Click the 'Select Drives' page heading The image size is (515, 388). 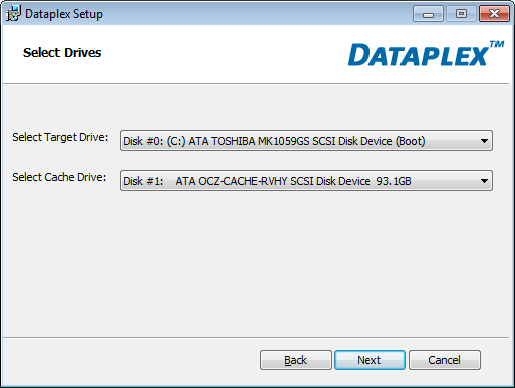[x=62, y=53]
